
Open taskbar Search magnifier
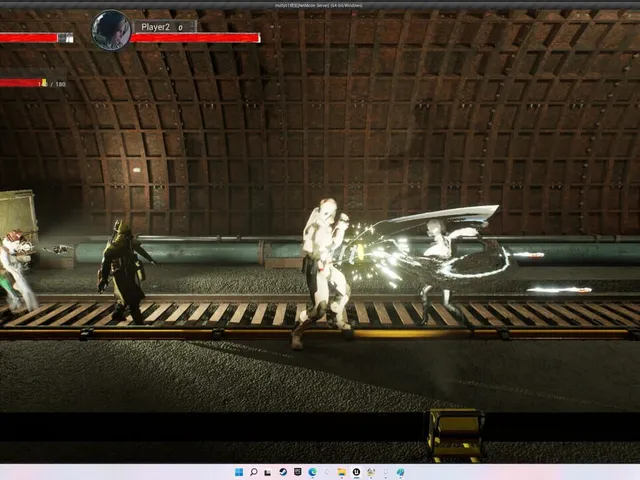click(253, 472)
